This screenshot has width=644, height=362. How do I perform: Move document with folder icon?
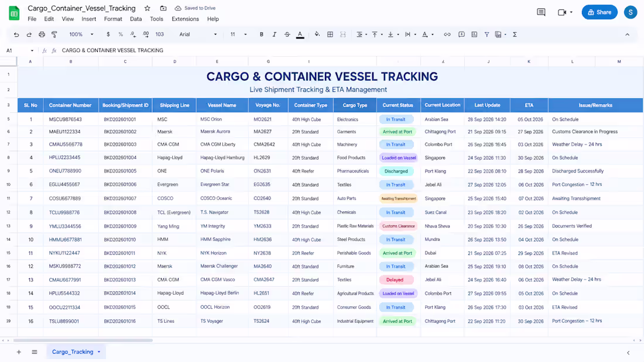click(163, 8)
